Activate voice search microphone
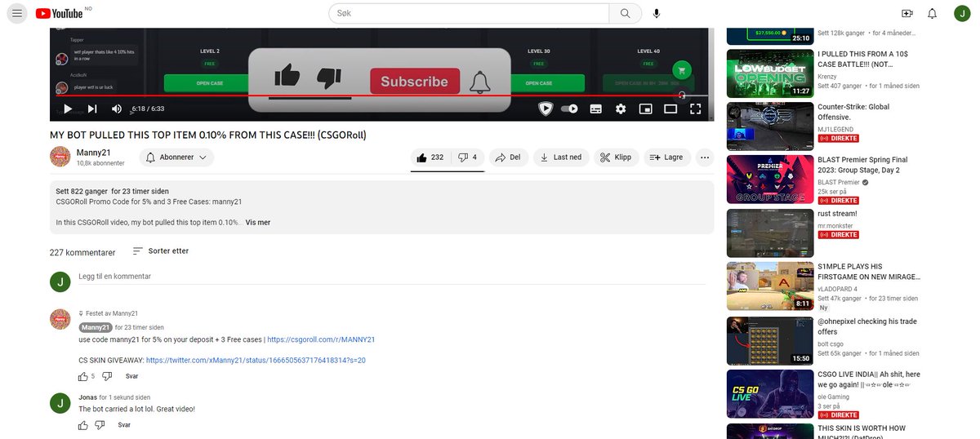The width and height of the screenshot is (980, 439). 657,13
